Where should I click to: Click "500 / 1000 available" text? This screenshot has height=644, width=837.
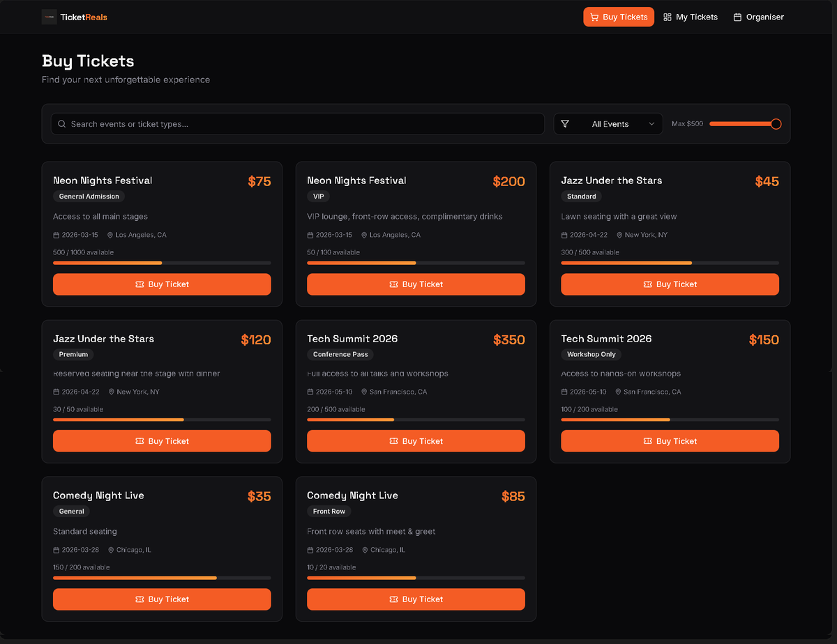[x=83, y=252]
